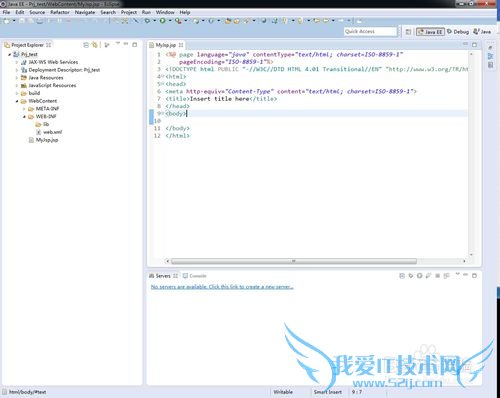Click the Debug bug toolbar icon
Viewport: 500px width, 398px height.
tap(147, 21)
